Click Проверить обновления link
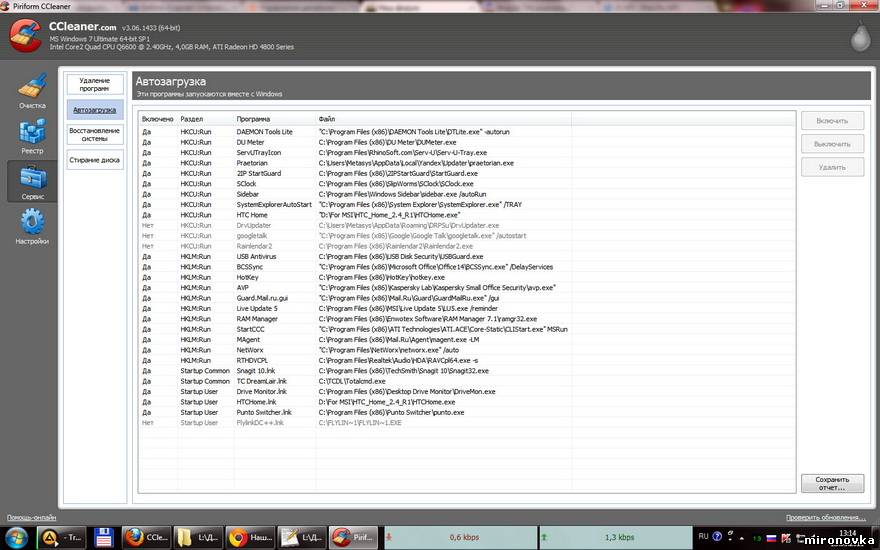 (826, 517)
